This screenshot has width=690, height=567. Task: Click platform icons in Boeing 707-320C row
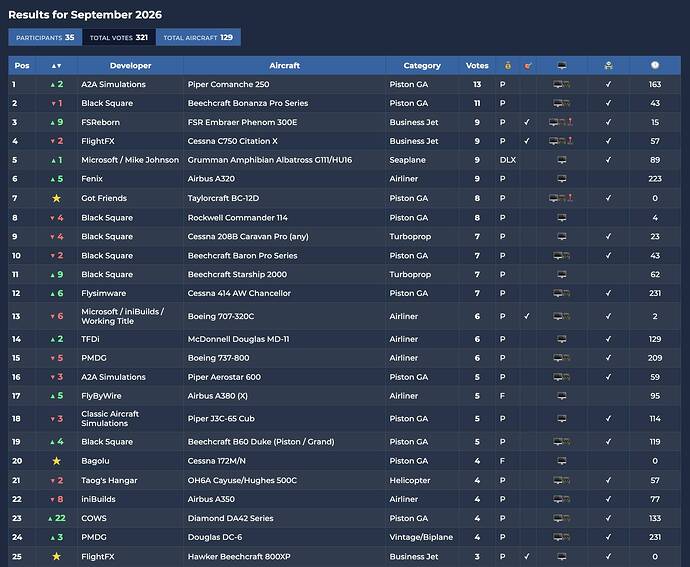point(562,316)
